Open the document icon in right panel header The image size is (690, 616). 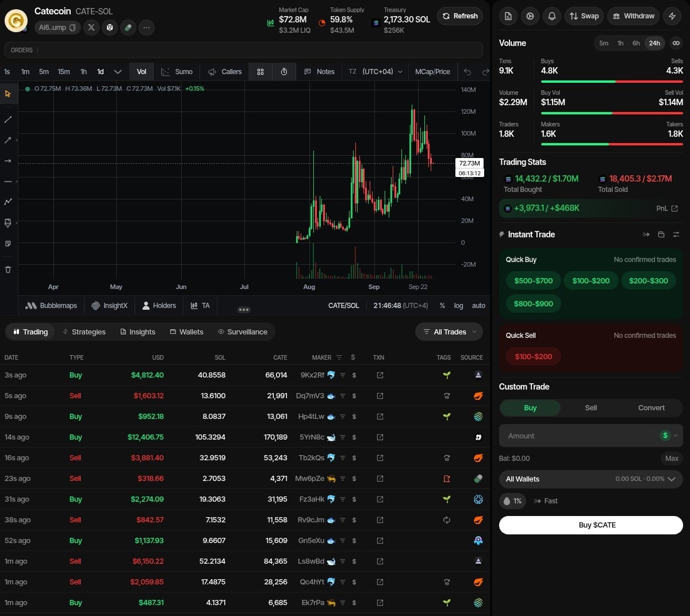click(508, 16)
